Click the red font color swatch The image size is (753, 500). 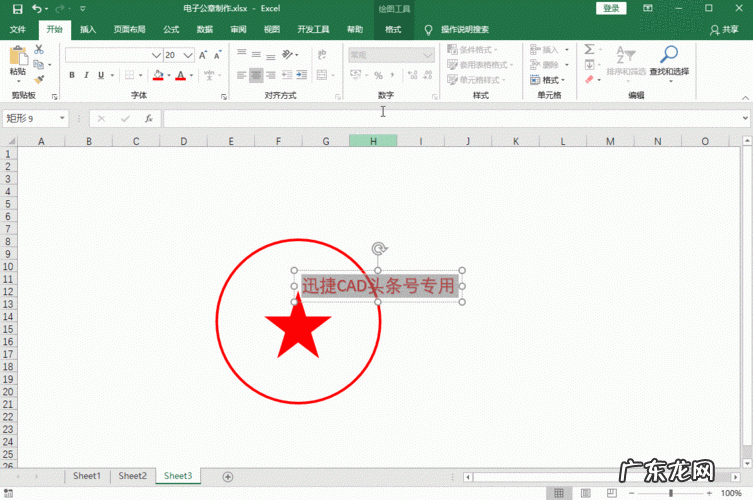[181, 75]
